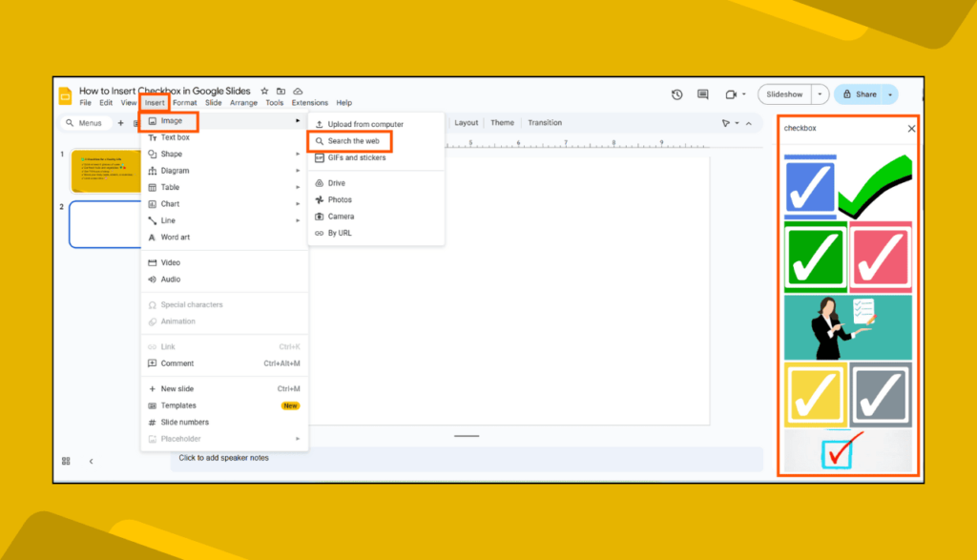Open the Format menu

[184, 103]
